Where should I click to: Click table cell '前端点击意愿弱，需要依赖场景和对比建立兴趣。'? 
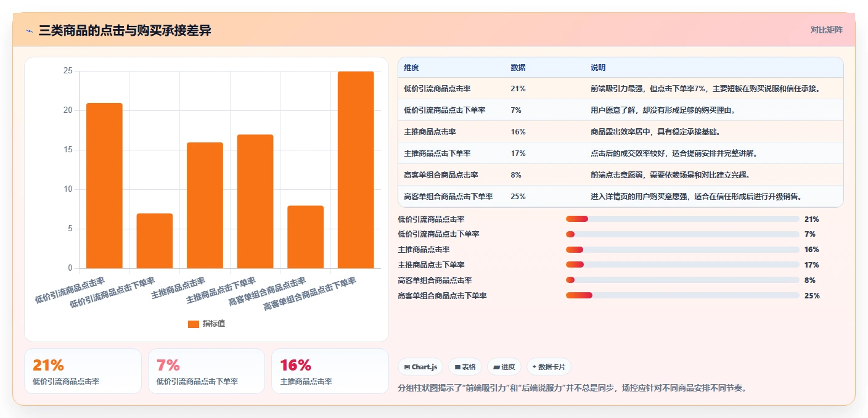(x=714, y=175)
